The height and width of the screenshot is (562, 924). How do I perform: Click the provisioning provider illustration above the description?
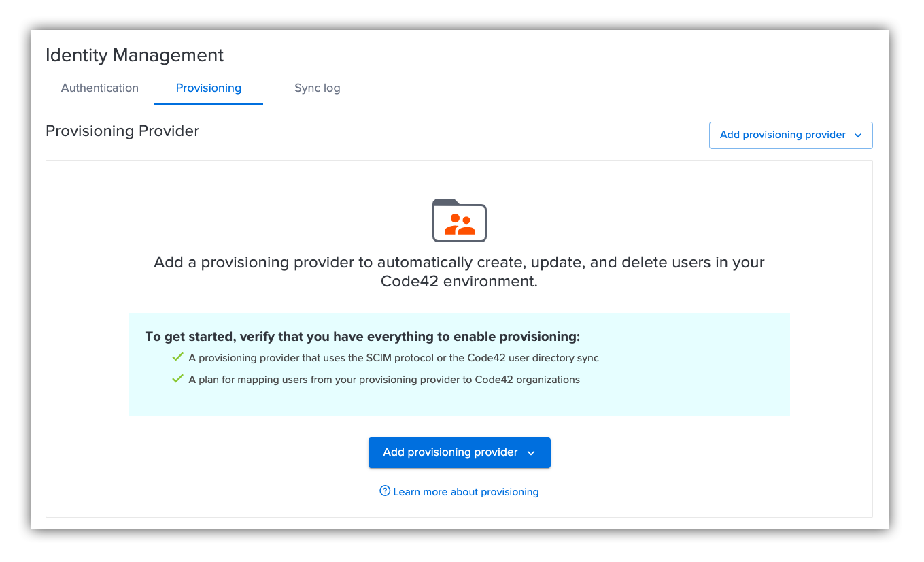pos(459,219)
